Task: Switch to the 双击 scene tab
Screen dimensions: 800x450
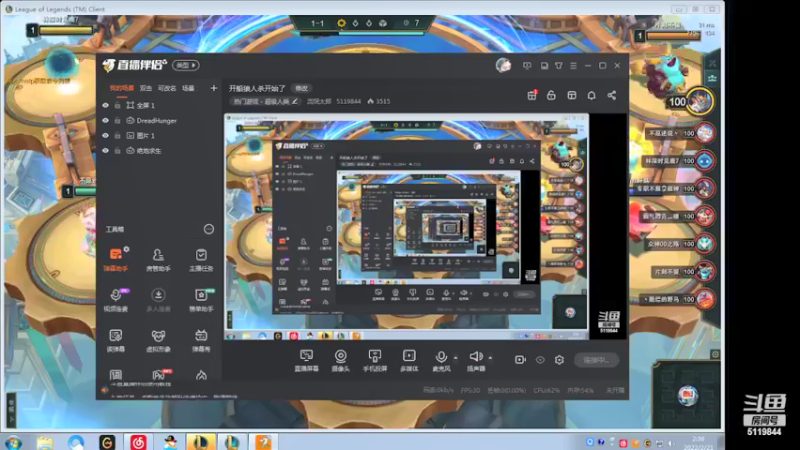Action: coord(146,88)
